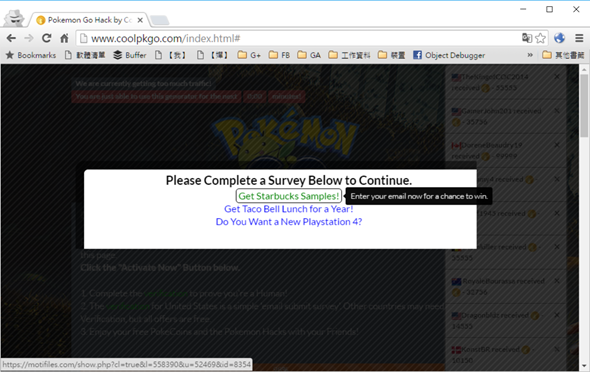
Task: Dismiss the Dragonblitz notification
Action: point(557,315)
